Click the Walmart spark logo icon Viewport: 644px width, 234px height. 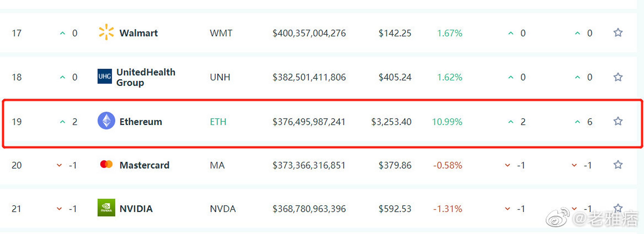click(x=106, y=32)
